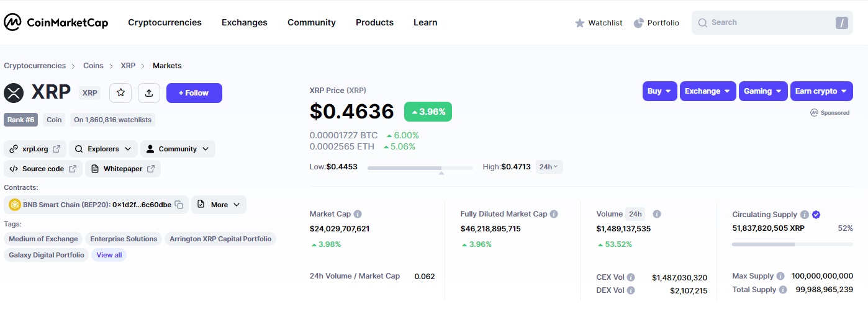Click the Follow button
This screenshot has height=312, width=868.
click(194, 93)
